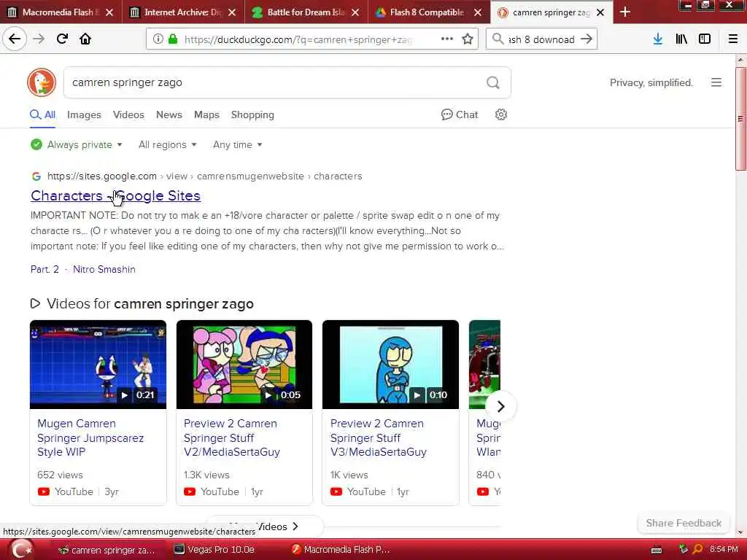Show next videos with carousel arrow
This screenshot has height=560, width=747.
(500, 407)
